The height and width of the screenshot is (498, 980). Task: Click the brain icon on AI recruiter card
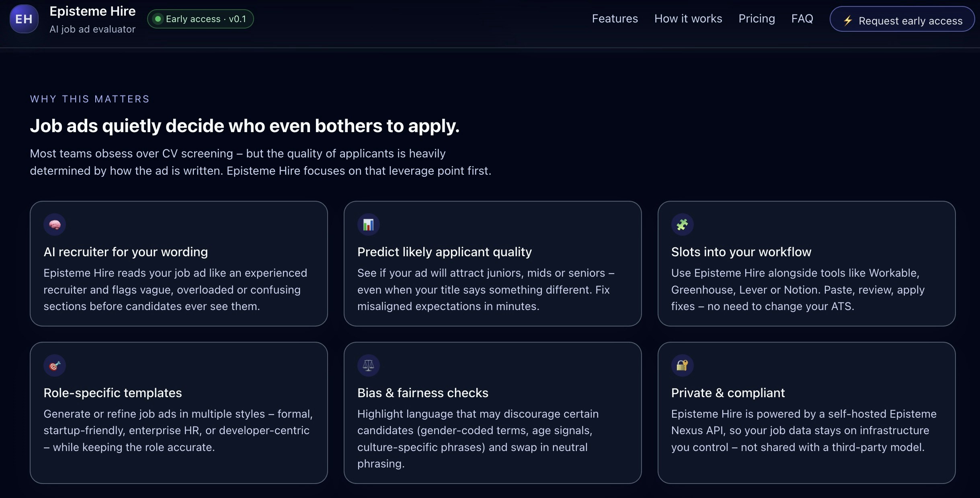(55, 225)
